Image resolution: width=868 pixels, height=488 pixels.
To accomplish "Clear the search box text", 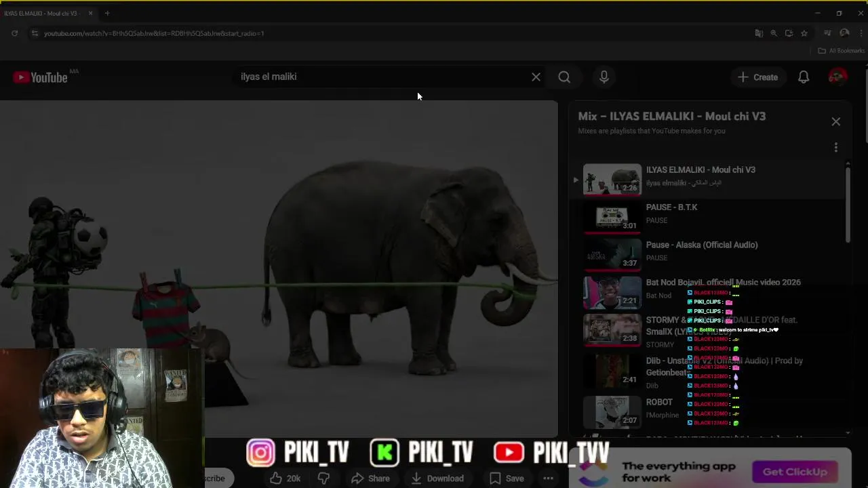I will [536, 77].
